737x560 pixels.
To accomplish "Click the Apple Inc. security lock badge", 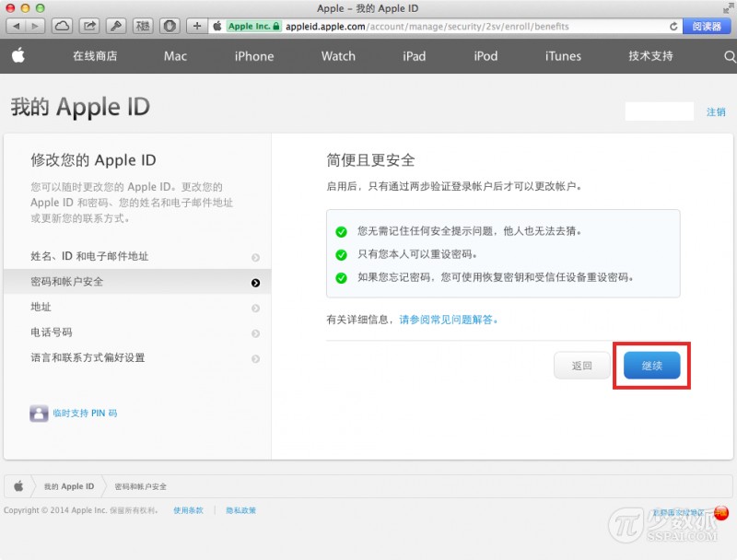I will [254, 27].
